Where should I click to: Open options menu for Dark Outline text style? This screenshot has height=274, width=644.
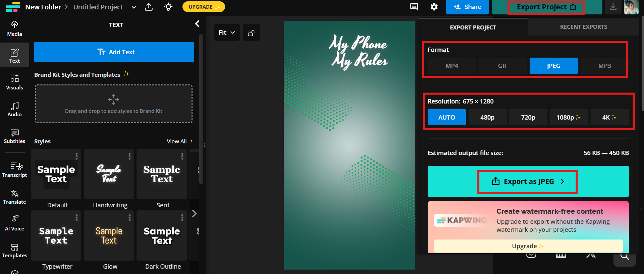[x=182, y=217]
